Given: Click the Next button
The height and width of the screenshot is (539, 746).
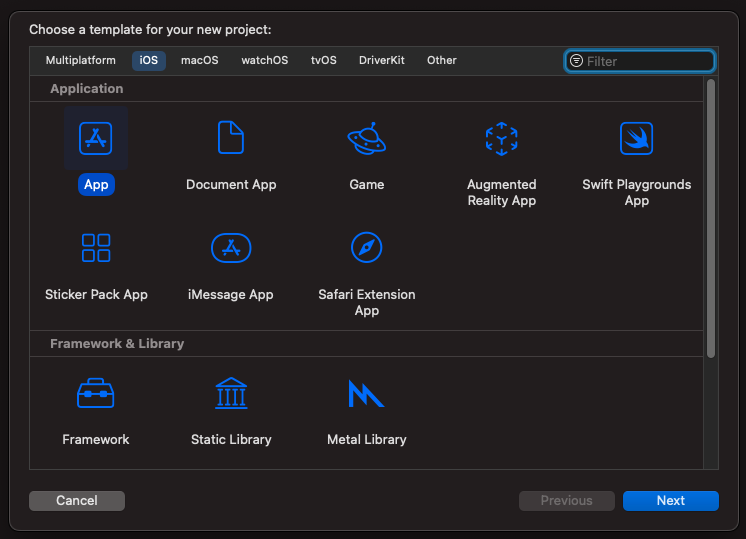Looking at the screenshot, I should tap(670, 501).
